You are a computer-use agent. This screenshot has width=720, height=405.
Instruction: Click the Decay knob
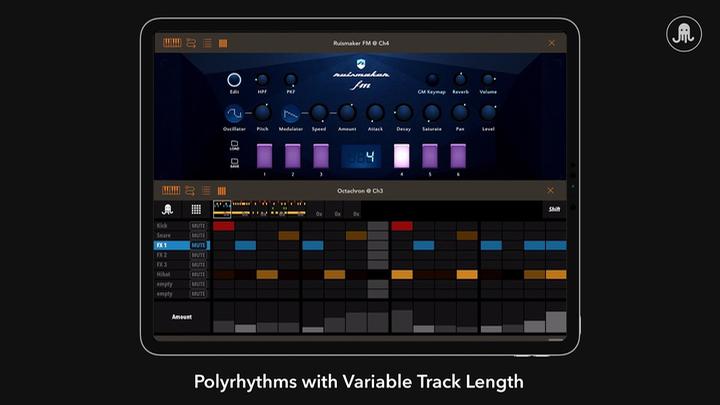[404, 113]
